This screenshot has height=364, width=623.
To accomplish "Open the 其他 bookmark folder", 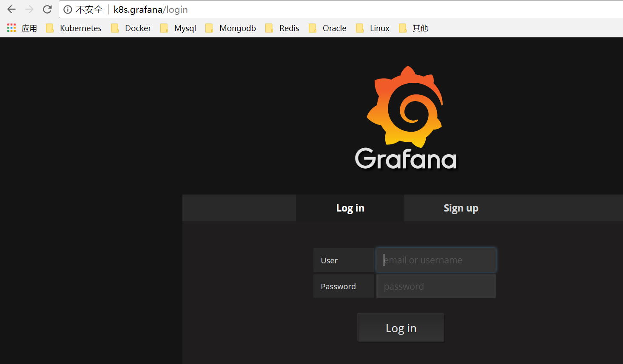I will 413,28.
